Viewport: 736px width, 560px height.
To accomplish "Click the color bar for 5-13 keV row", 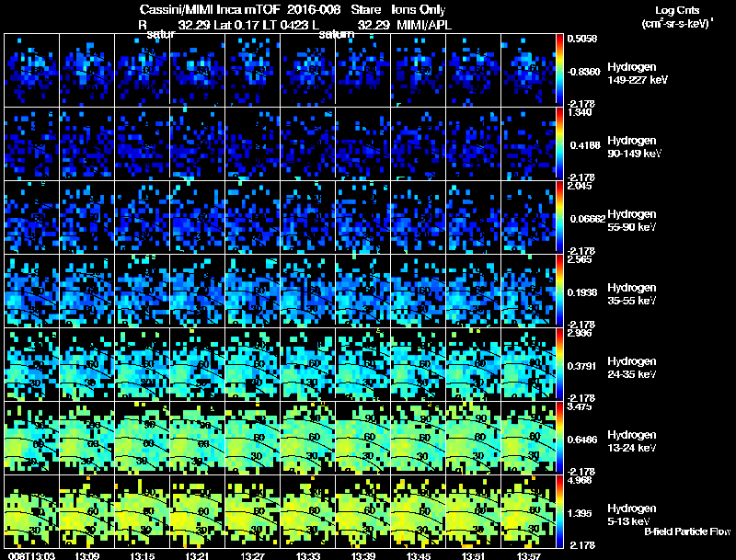I will (x=559, y=511).
